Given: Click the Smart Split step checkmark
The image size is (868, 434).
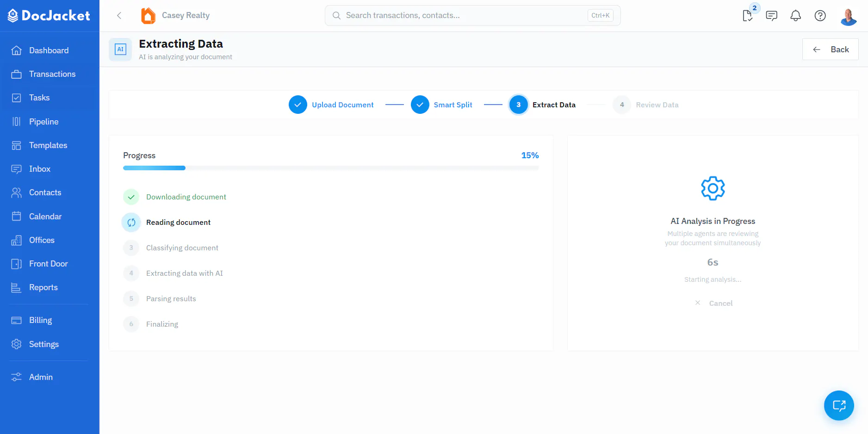Looking at the screenshot, I should (x=420, y=105).
